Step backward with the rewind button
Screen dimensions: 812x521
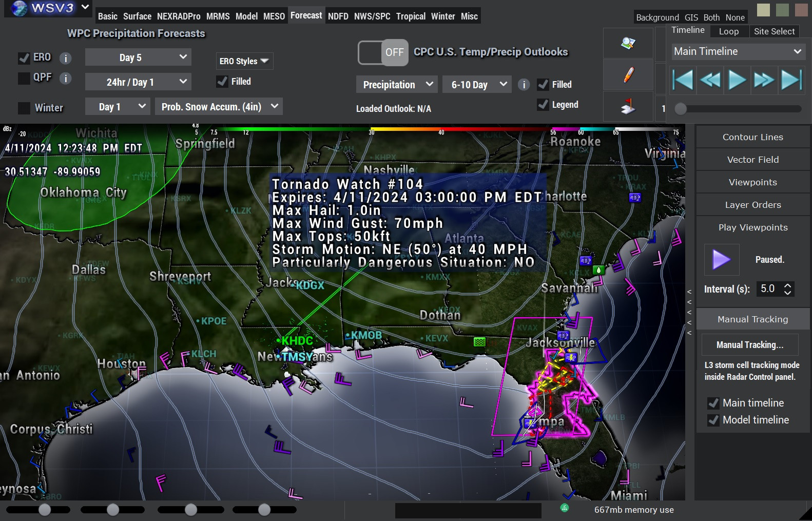[x=710, y=80]
